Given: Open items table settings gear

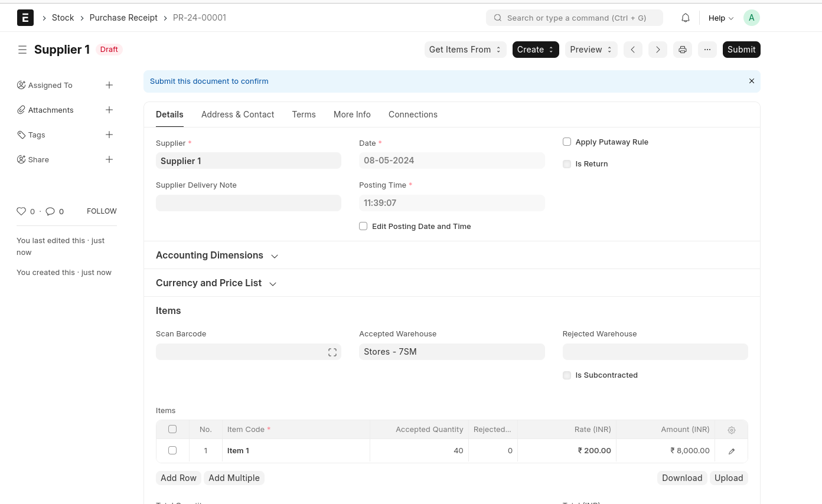Looking at the screenshot, I should pos(731,430).
